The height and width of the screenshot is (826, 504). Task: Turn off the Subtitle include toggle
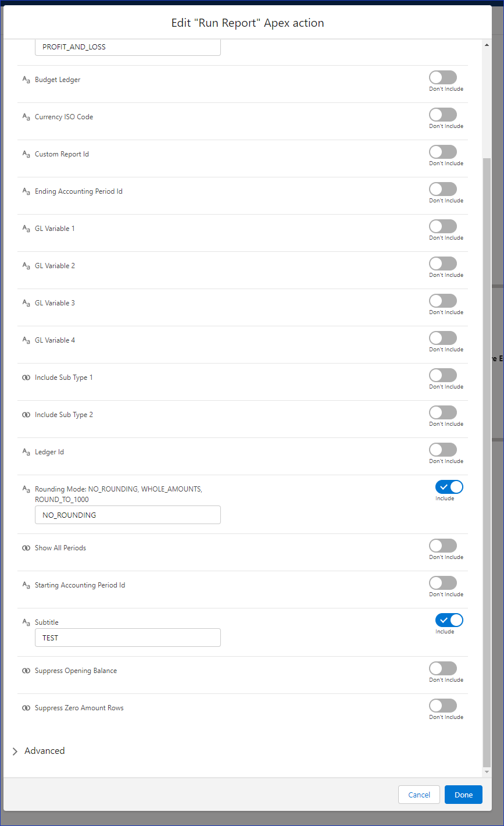pos(449,620)
